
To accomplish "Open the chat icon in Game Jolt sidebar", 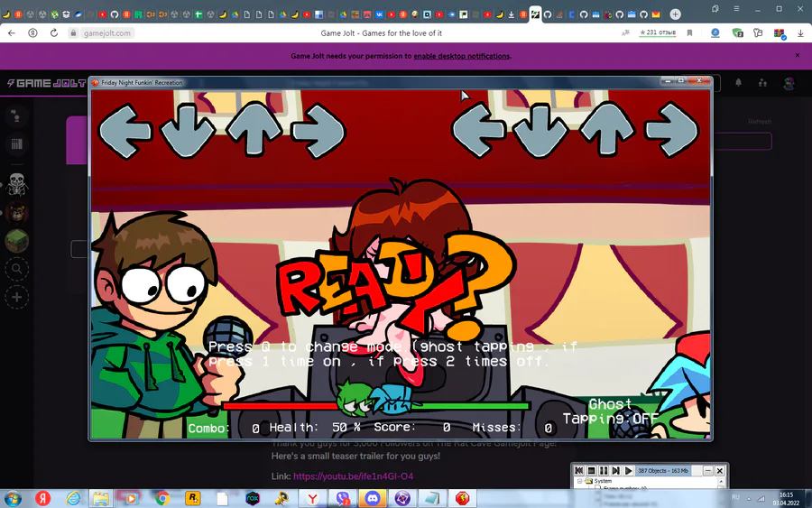I will 16,116.
